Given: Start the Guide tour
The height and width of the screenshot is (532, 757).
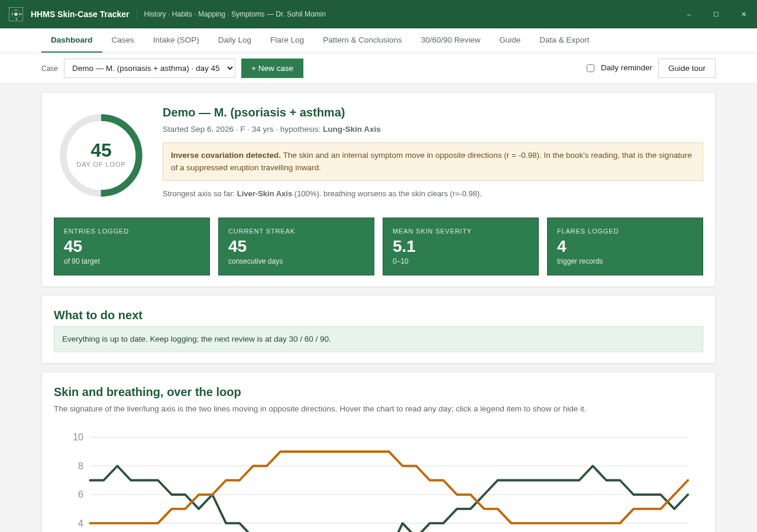Looking at the screenshot, I should pyautogui.click(x=687, y=68).
